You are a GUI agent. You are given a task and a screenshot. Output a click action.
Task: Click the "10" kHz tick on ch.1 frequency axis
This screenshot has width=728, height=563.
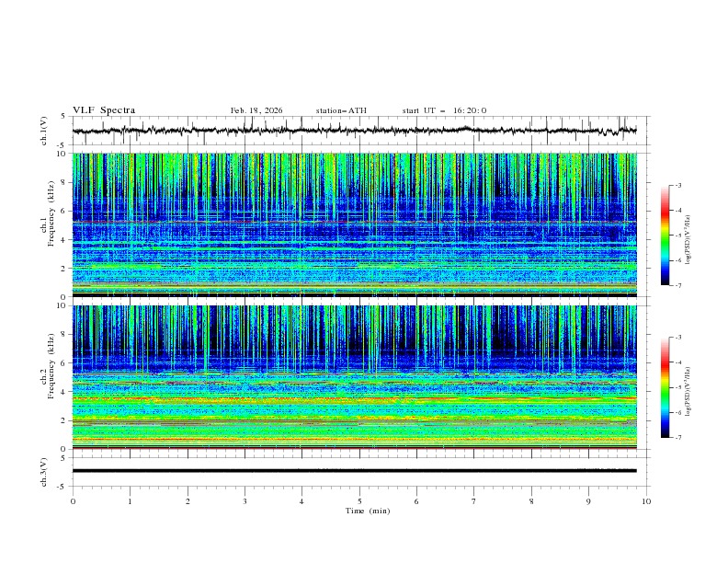(x=63, y=154)
